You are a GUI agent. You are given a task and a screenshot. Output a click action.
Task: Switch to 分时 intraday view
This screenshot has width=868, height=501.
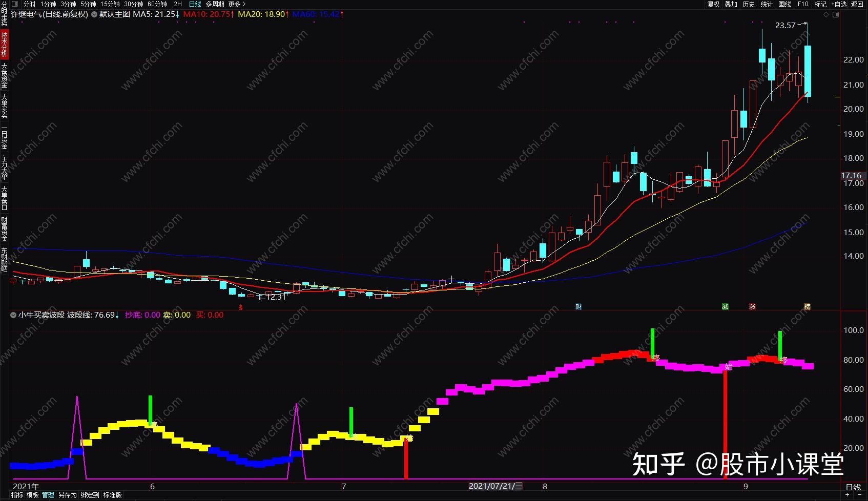point(29,4)
